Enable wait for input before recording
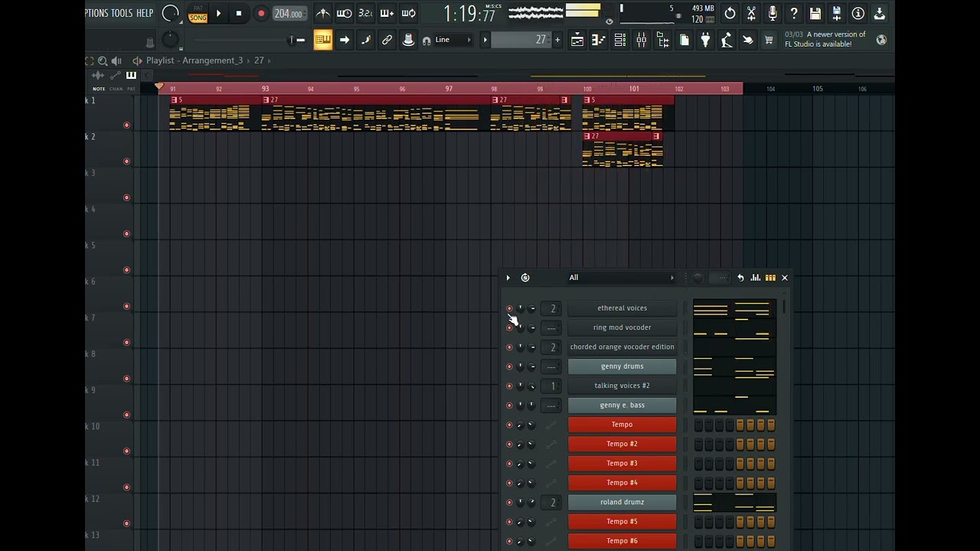Viewport: 980px width, 551px height. (x=345, y=13)
